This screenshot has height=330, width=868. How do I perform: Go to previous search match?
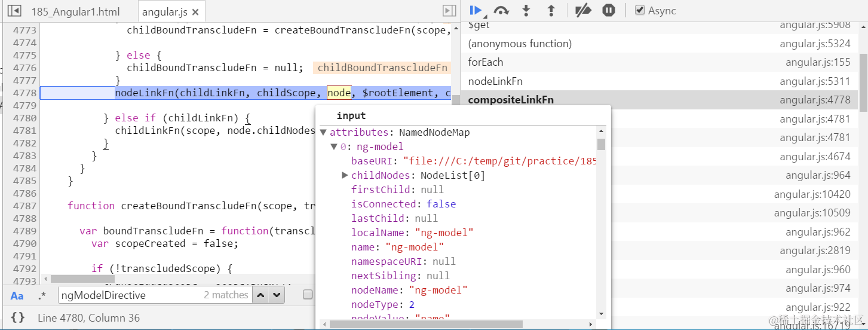click(261, 295)
